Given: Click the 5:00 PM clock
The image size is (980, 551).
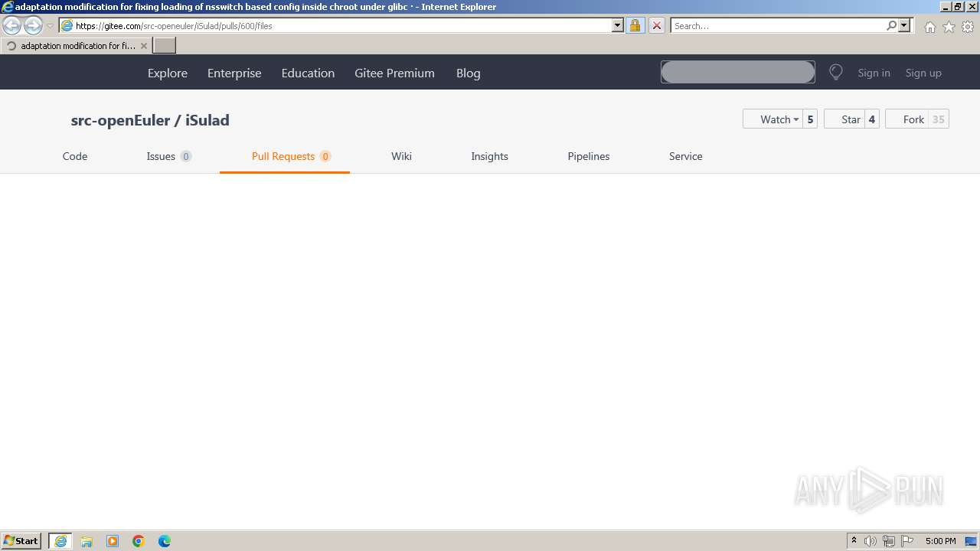Looking at the screenshot, I should [940, 541].
